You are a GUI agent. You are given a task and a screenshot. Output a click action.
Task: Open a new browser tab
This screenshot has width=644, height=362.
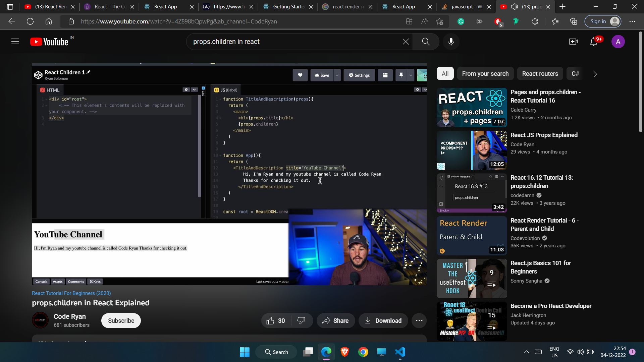pos(562,7)
